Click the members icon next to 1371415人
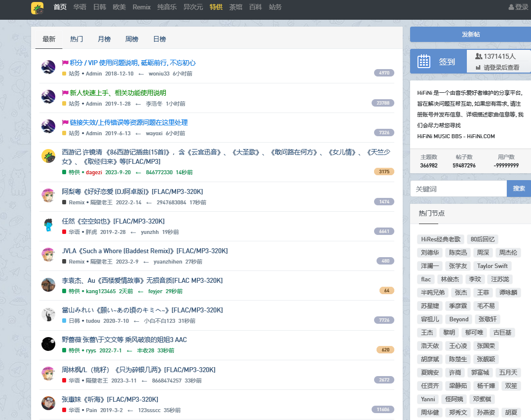531x420 pixels. [x=478, y=56]
